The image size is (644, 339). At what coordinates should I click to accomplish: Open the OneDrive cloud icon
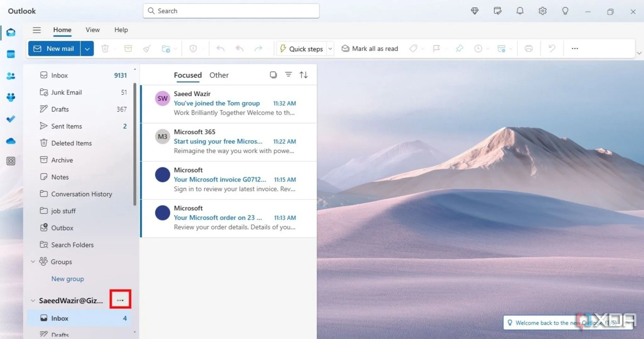coord(11,141)
